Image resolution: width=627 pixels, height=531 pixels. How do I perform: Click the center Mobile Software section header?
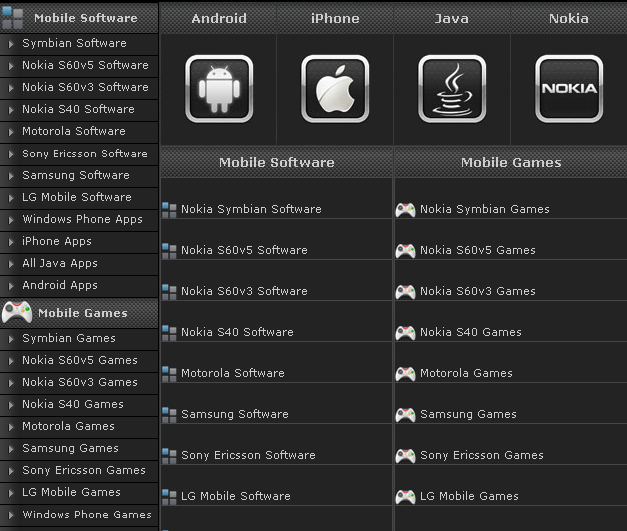point(277,162)
